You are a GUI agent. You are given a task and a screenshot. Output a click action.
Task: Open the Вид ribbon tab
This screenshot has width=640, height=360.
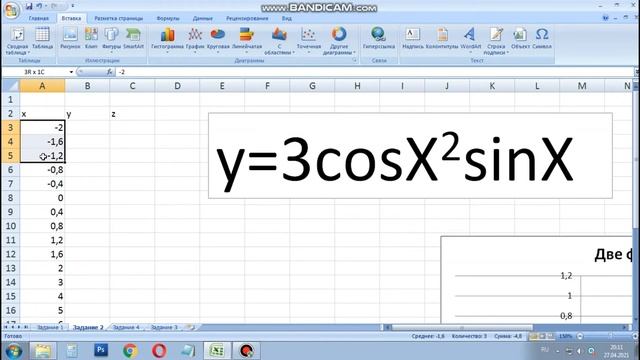(x=287, y=18)
